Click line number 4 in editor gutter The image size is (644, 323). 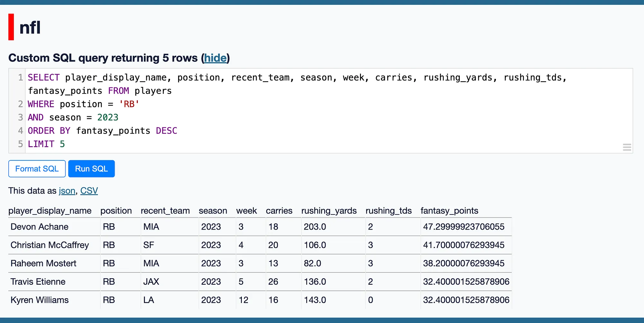click(x=20, y=131)
